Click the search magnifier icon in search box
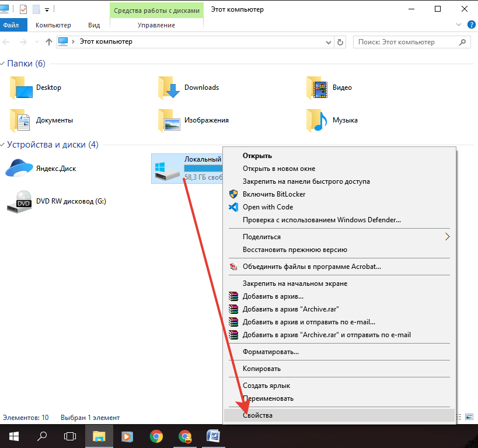The image size is (478, 448). (462, 42)
